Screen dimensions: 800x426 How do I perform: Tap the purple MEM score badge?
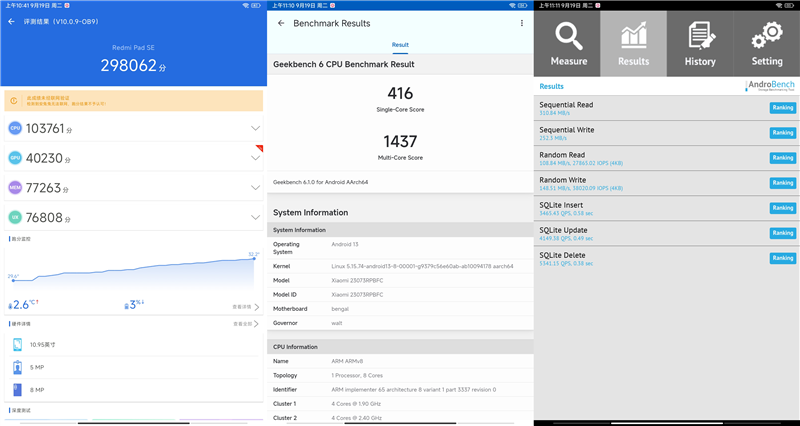click(15, 187)
